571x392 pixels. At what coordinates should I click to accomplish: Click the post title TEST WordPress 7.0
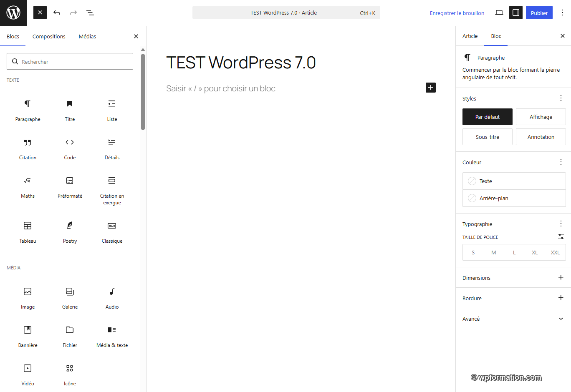click(241, 63)
